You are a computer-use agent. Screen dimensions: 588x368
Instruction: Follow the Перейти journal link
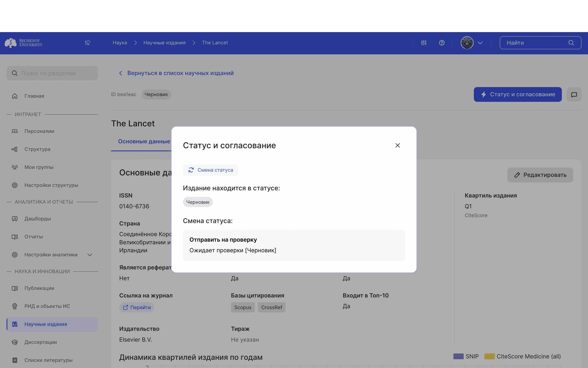(137, 307)
